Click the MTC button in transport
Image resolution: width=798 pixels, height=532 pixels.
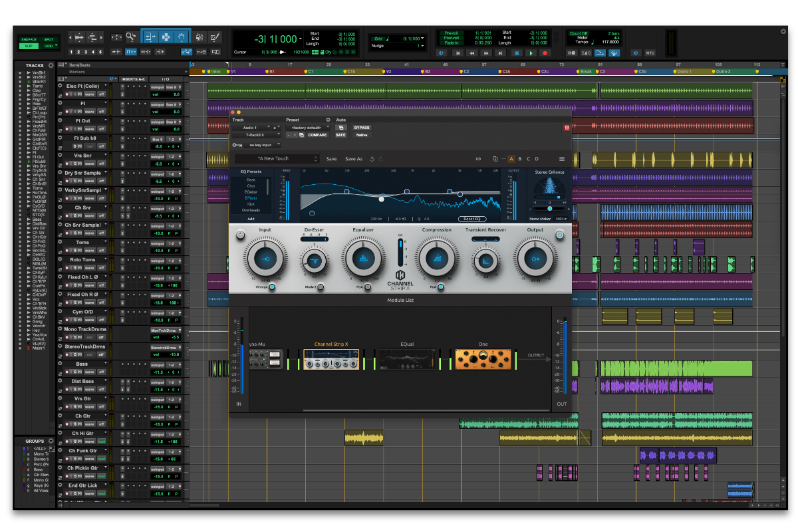click(x=650, y=53)
